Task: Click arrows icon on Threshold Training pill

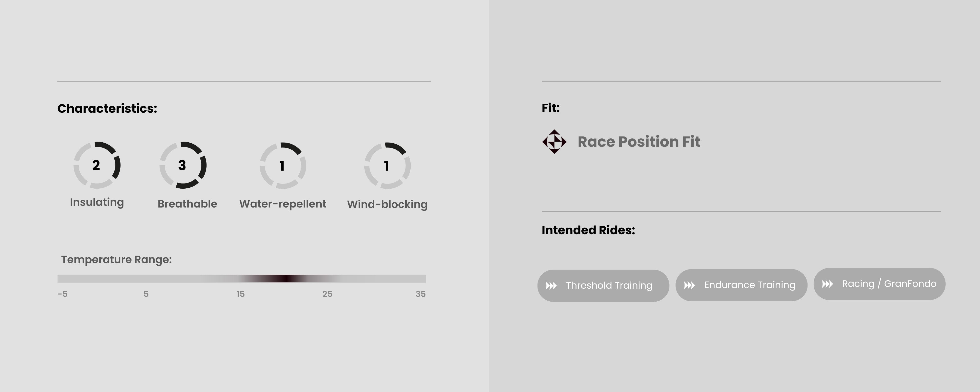Action: (x=551, y=286)
